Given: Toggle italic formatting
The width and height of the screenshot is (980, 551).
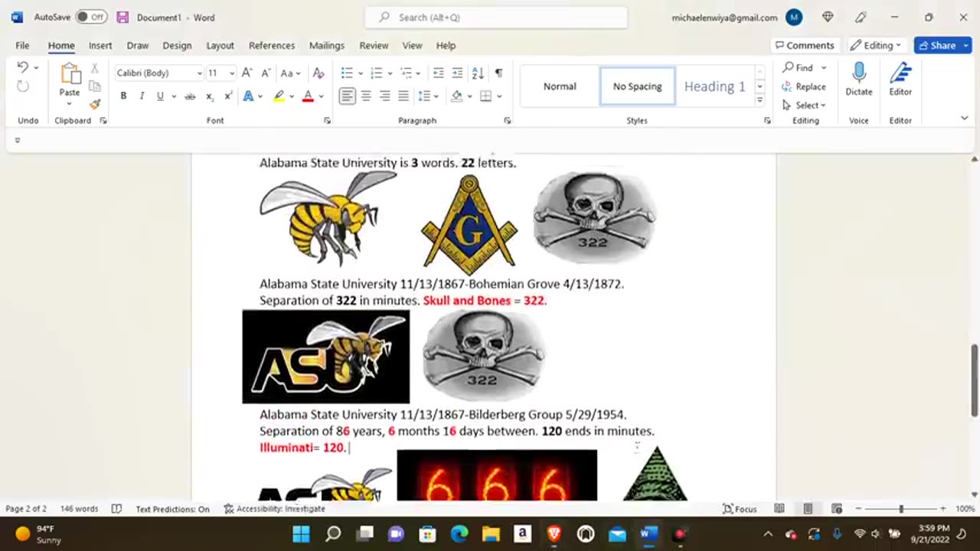Looking at the screenshot, I should point(142,96).
